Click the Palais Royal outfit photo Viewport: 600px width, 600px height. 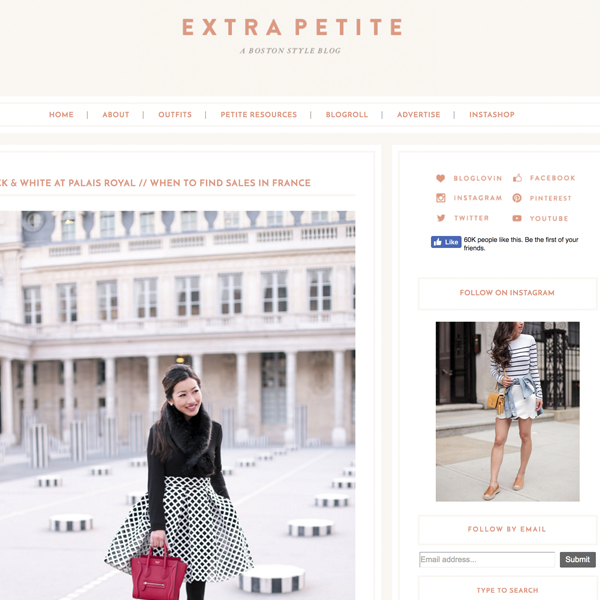pyautogui.click(x=178, y=405)
